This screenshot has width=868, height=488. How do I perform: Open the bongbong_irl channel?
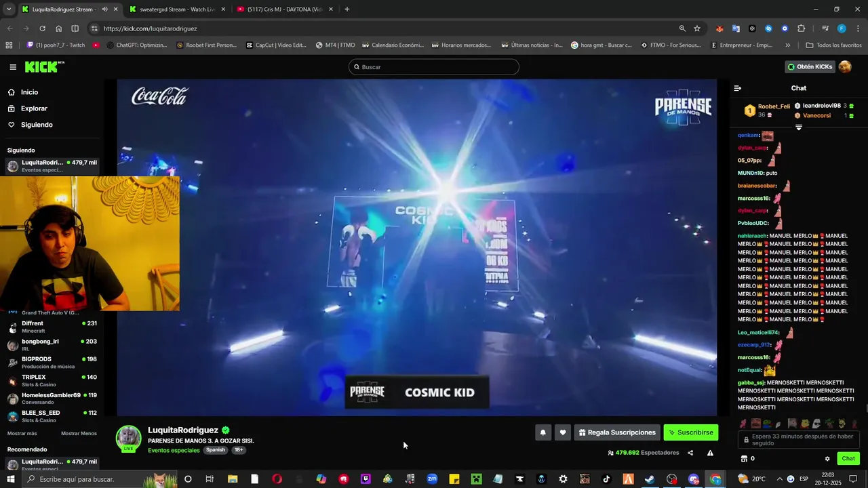click(x=52, y=345)
